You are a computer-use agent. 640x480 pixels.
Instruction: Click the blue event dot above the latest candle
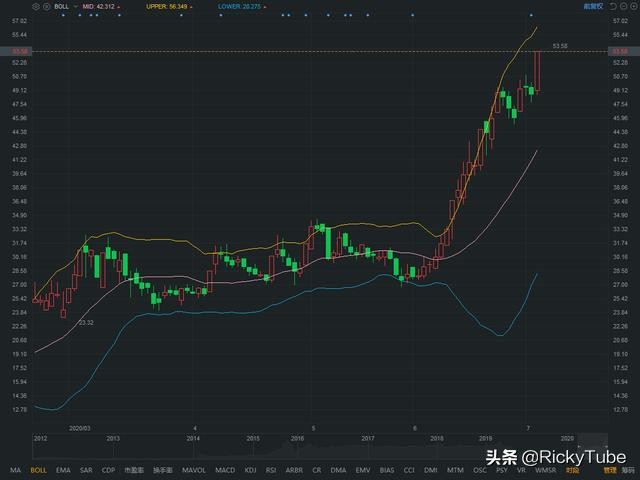point(530,15)
